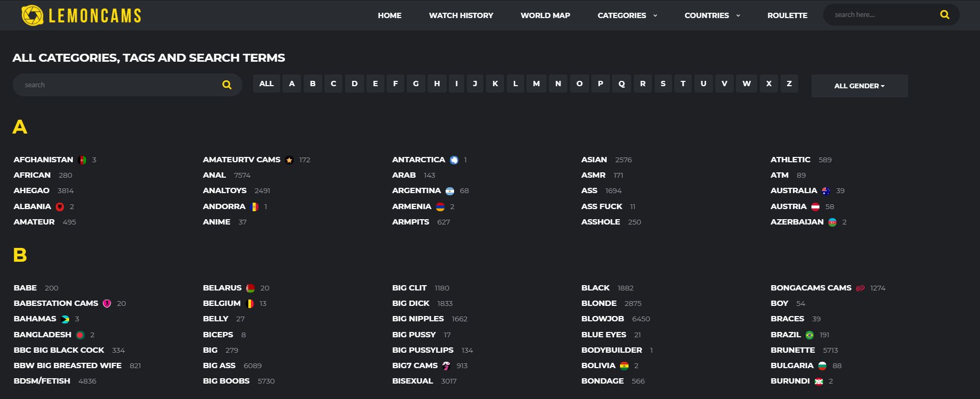Screen dimensions: 980x399
Task: Click the Bangladesh flag icon
Action: (x=80, y=335)
